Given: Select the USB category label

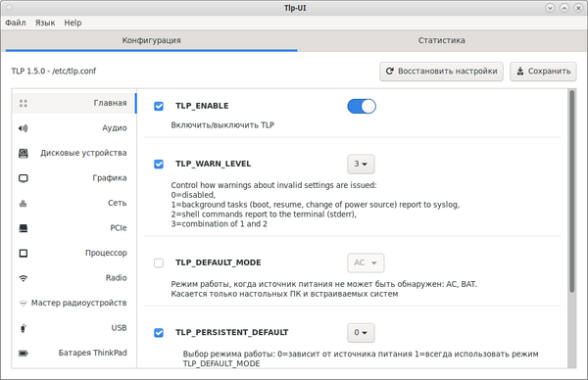Looking at the screenshot, I should point(119,328).
